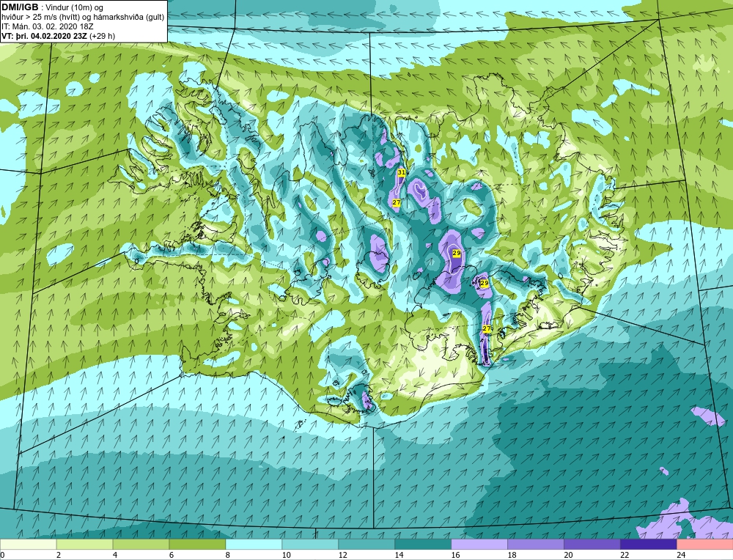733x560 pixels.
Task: Click the olive green 6–8 m/s legend swatch
Action: coord(197,544)
